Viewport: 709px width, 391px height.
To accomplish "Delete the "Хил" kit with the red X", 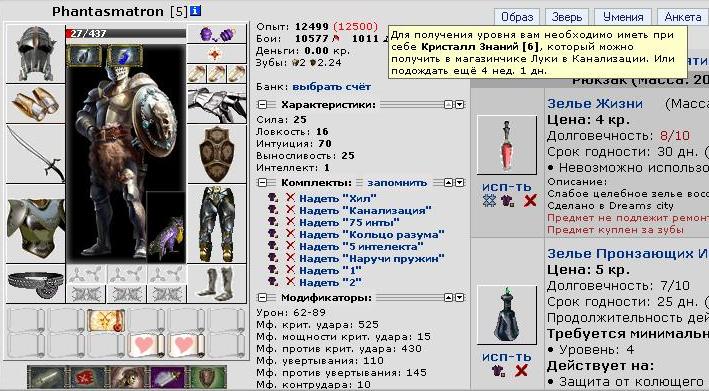I will pyautogui.click(x=290, y=197).
